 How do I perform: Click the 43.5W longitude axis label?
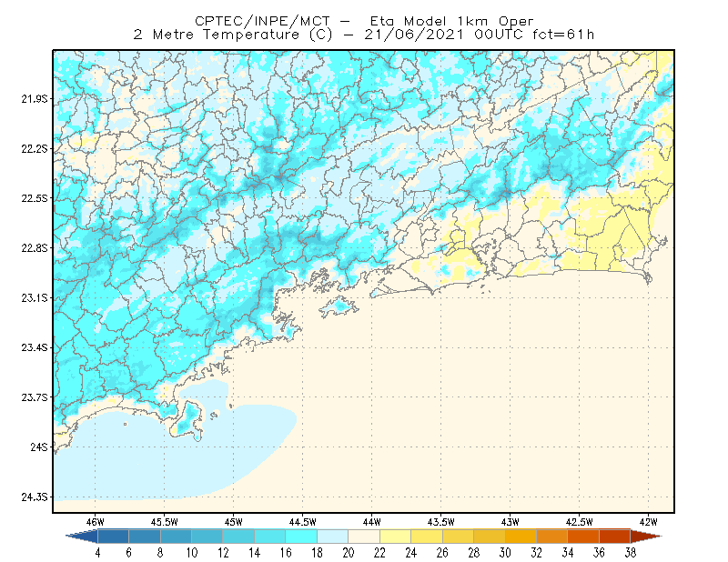click(x=441, y=522)
